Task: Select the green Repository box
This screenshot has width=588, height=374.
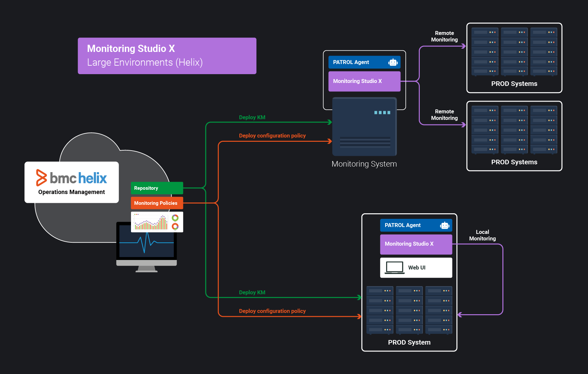Action: click(x=157, y=188)
